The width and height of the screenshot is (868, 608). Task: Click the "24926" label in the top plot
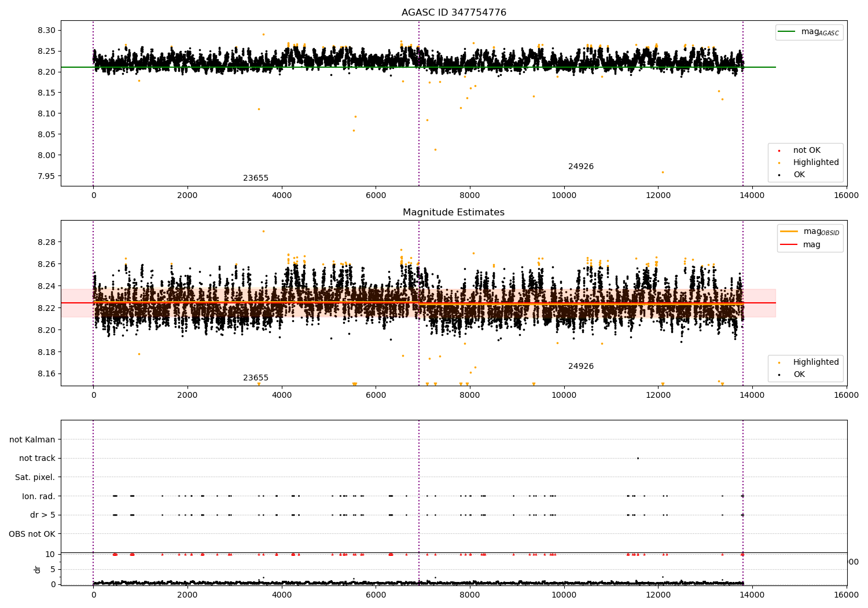[x=581, y=167]
